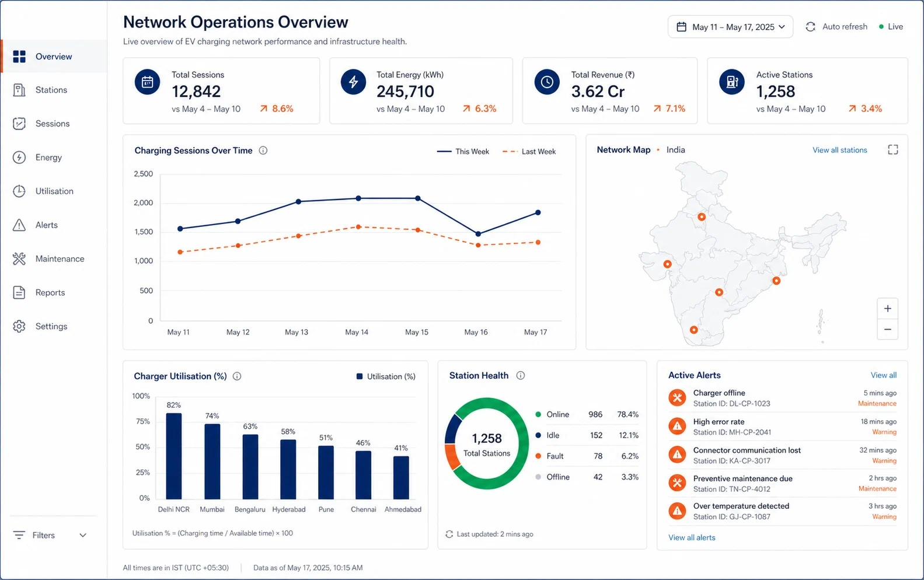Click the Filters lines icon
924x580 pixels.
click(x=19, y=535)
